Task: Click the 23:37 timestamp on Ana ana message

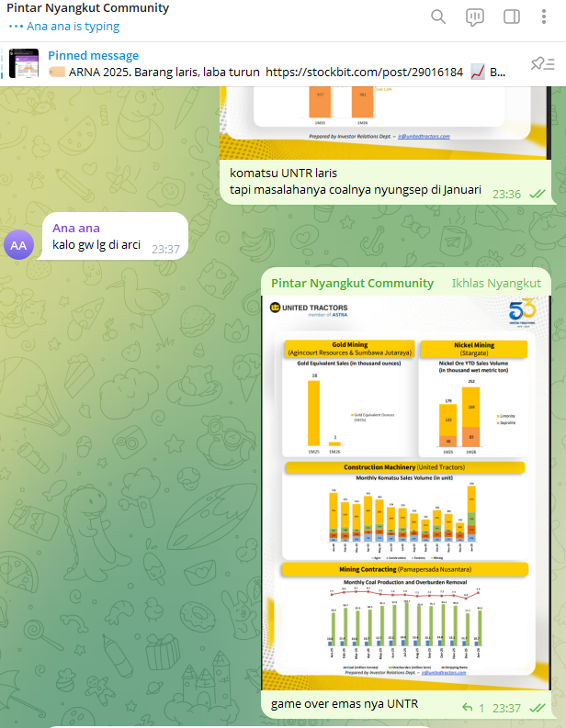Action: click(165, 250)
